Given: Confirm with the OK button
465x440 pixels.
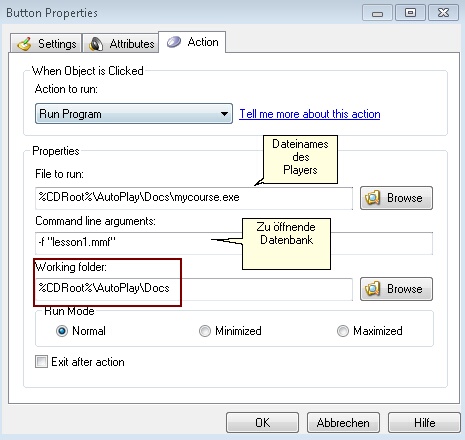Looking at the screenshot, I should [x=262, y=423].
